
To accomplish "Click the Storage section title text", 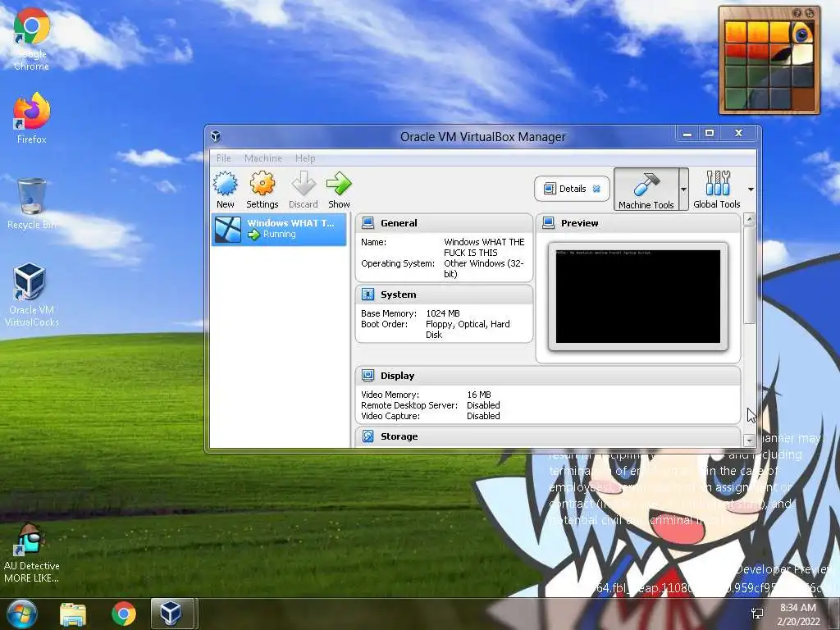I will pyautogui.click(x=399, y=436).
